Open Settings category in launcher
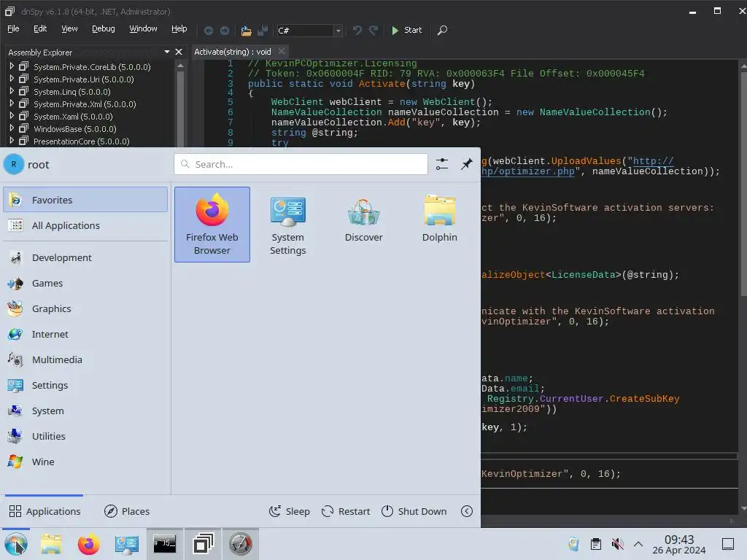 tap(85, 385)
